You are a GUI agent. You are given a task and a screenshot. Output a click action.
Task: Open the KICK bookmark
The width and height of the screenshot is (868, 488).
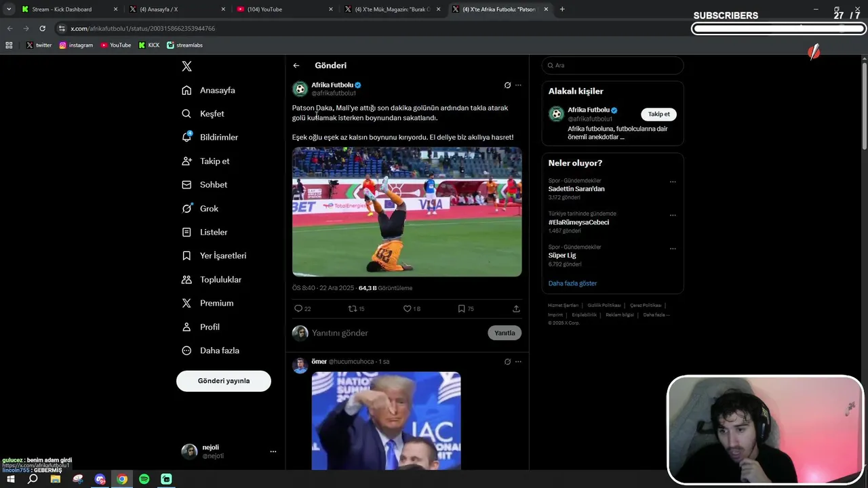tap(149, 45)
